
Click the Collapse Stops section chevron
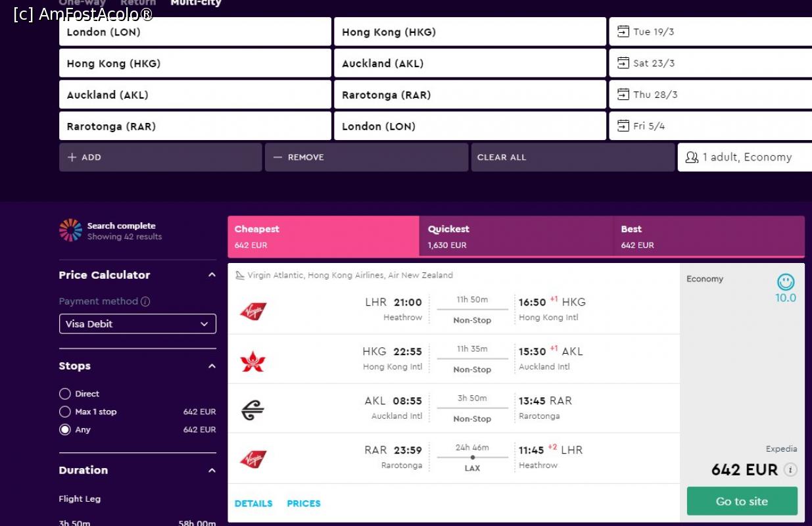tap(212, 366)
